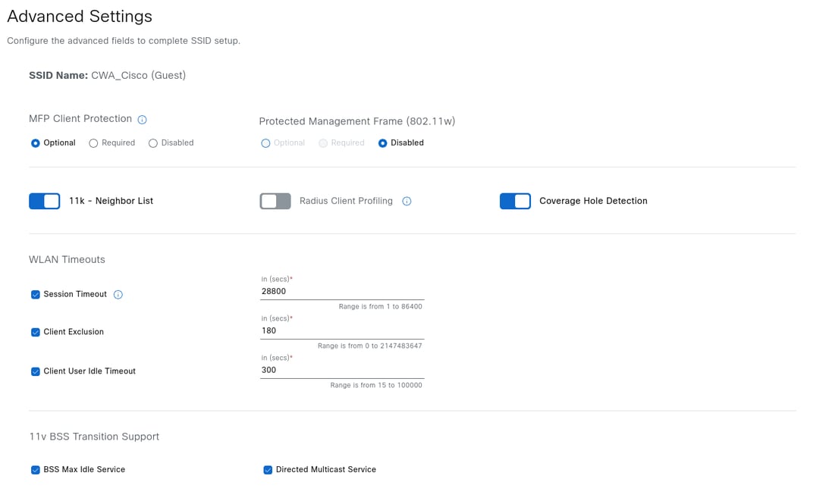The width and height of the screenshot is (829, 504).
Task: Select the MFP Disabled radio button
Action: 153,143
